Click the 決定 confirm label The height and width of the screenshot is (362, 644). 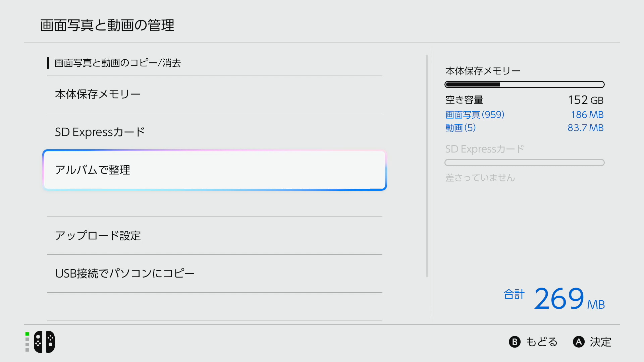click(x=600, y=342)
